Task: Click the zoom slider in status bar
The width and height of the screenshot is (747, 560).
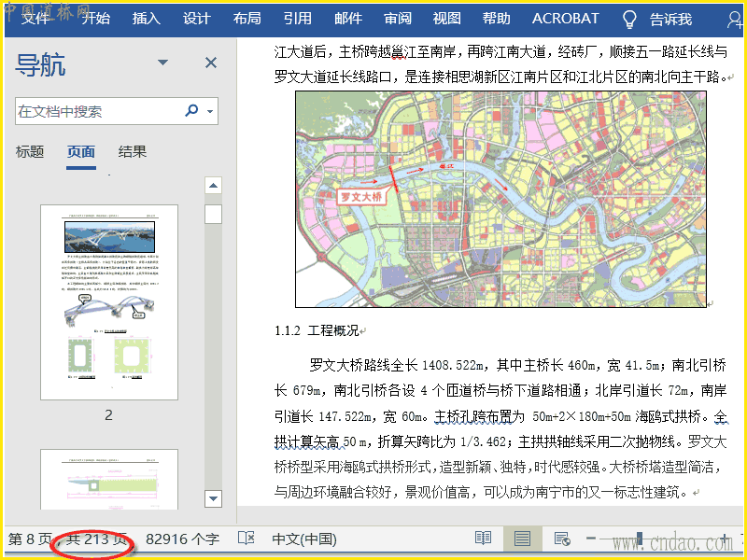Action: pyautogui.click(x=654, y=539)
